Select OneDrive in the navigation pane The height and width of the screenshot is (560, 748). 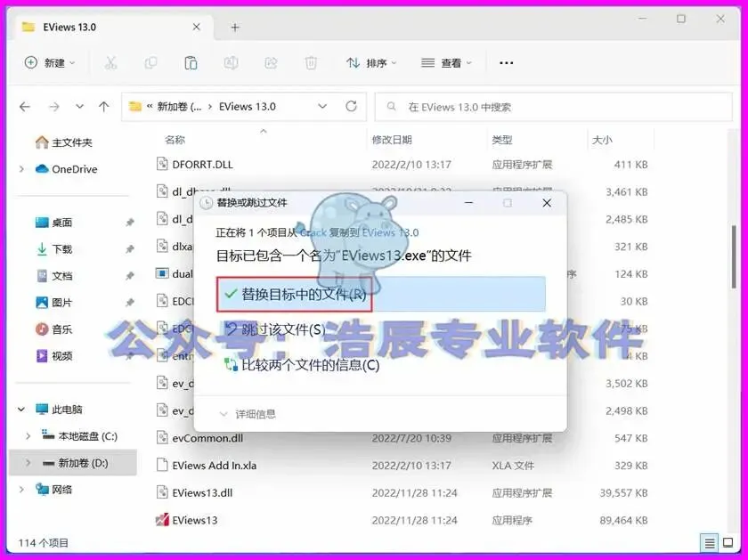(67, 169)
